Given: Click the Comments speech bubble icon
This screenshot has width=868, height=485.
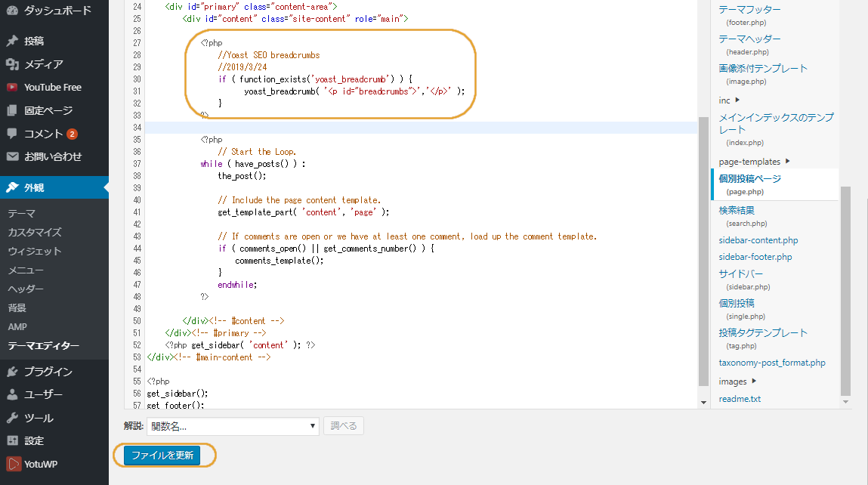Looking at the screenshot, I should [x=12, y=134].
